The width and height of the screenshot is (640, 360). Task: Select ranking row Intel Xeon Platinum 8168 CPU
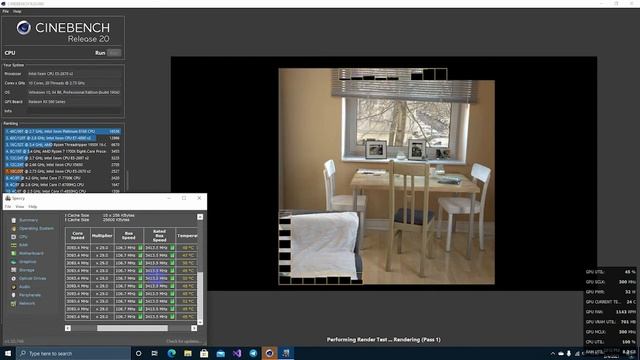[63, 131]
